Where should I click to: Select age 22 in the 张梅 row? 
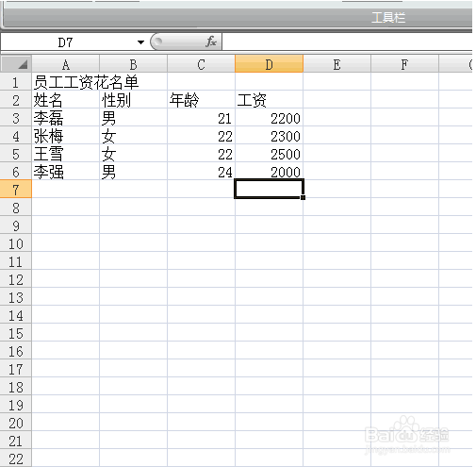coord(202,136)
